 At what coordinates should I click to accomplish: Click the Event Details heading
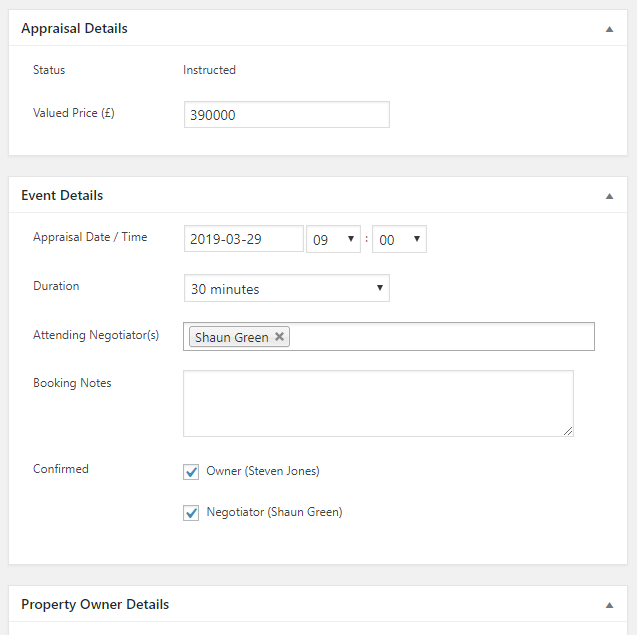click(x=62, y=195)
